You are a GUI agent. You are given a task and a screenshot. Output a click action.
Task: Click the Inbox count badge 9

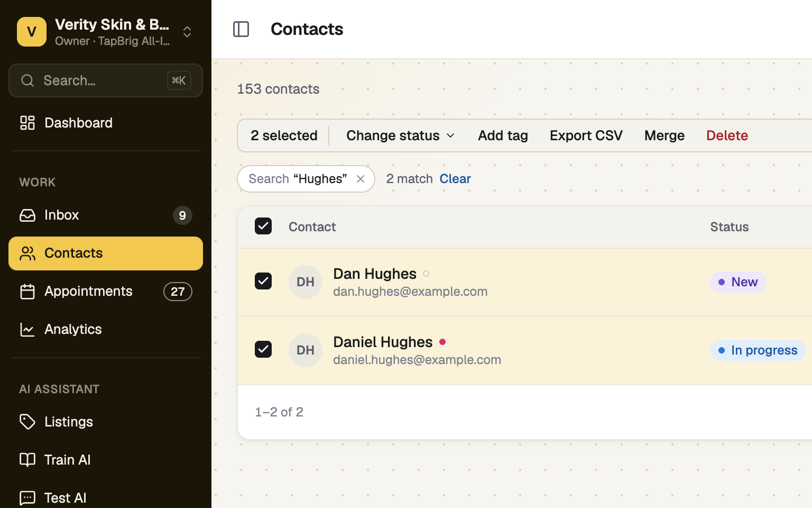pyautogui.click(x=182, y=215)
